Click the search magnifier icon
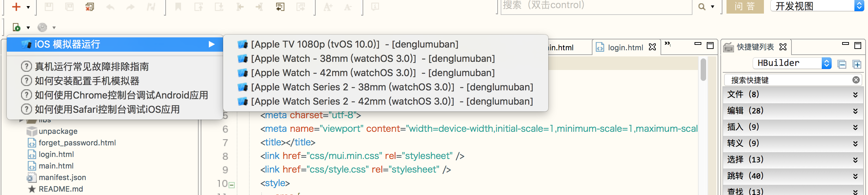This screenshot has height=195, width=868. [702, 7]
